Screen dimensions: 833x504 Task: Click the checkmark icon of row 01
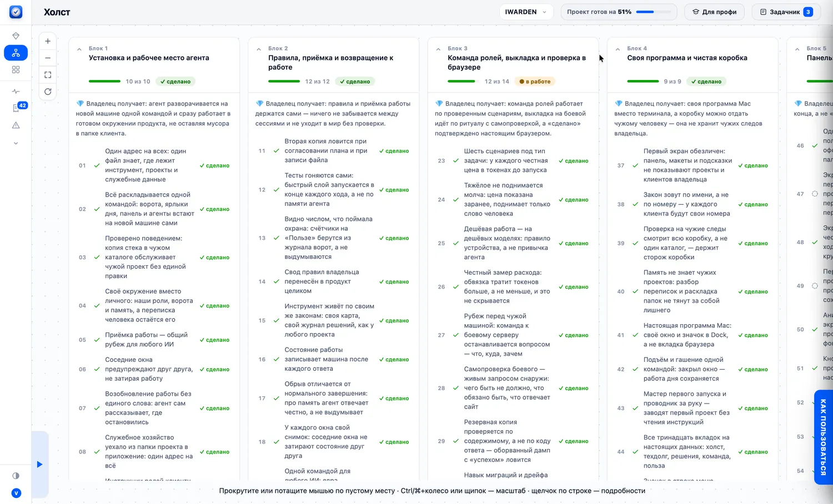coord(97,165)
